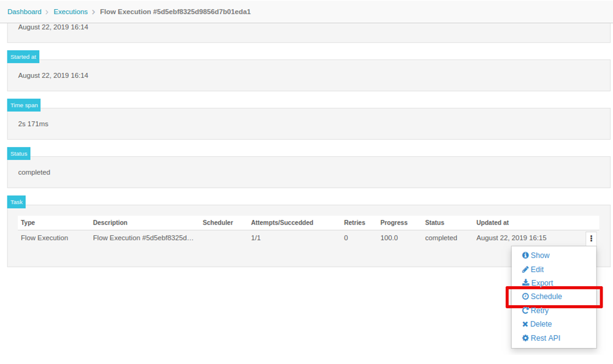This screenshot has width=613, height=364.
Task: Click the Task section label
Action: point(17,202)
